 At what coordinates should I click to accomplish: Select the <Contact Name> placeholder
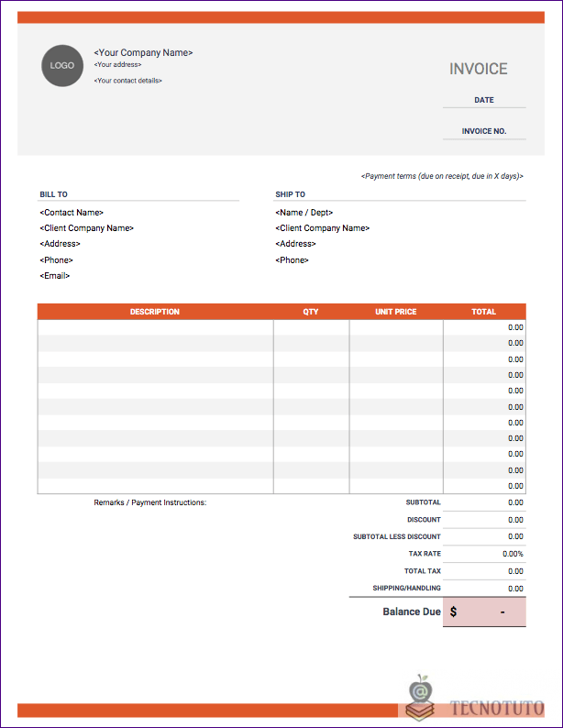tap(72, 212)
